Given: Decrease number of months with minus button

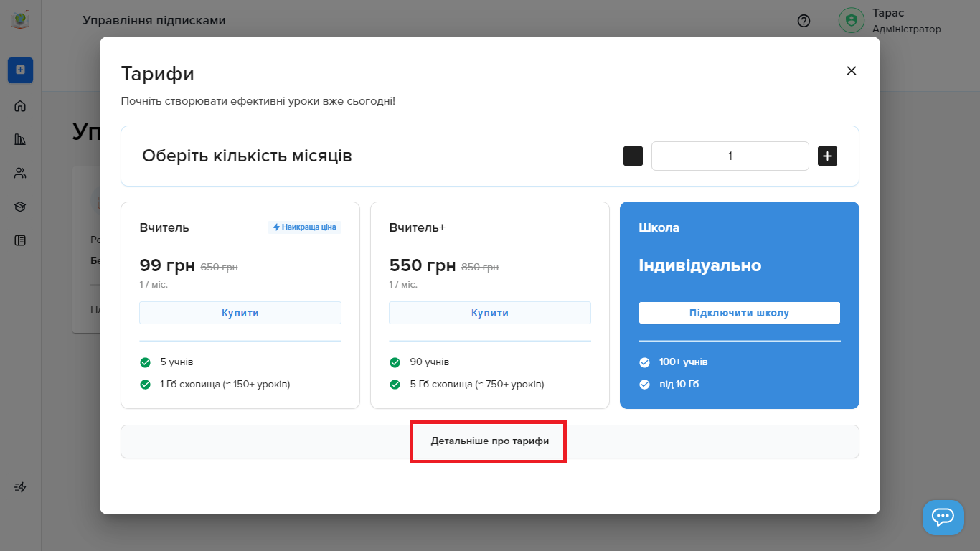Looking at the screenshot, I should (x=633, y=156).
